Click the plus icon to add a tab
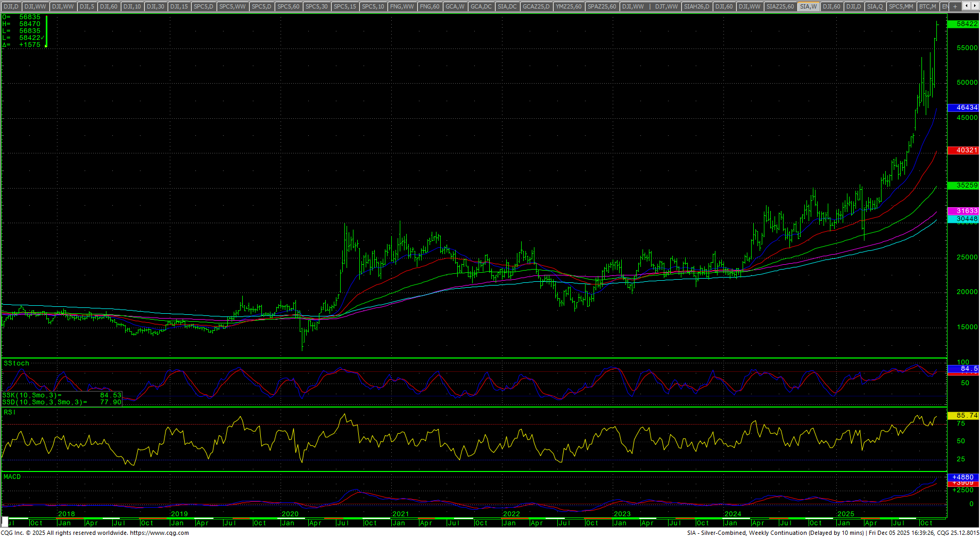This screenshot has width=980, height=537. (956, 6)
